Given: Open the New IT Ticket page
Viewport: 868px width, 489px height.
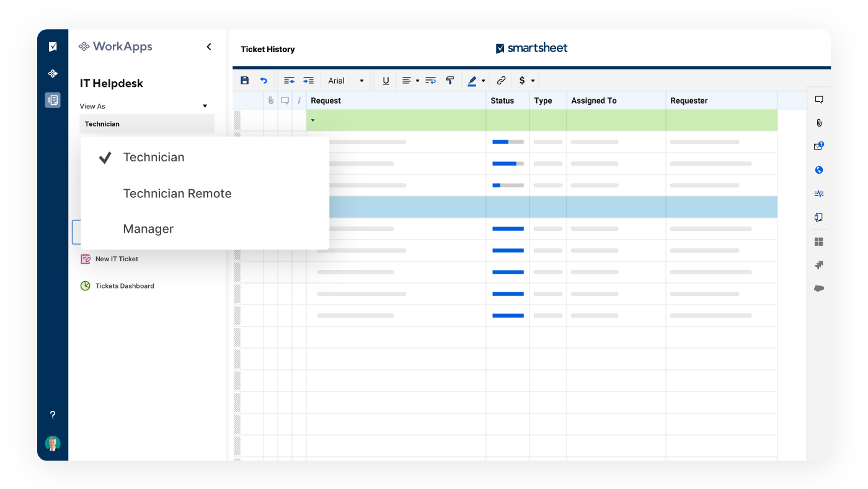Looking at the screenshot, I should coord(117,259).
